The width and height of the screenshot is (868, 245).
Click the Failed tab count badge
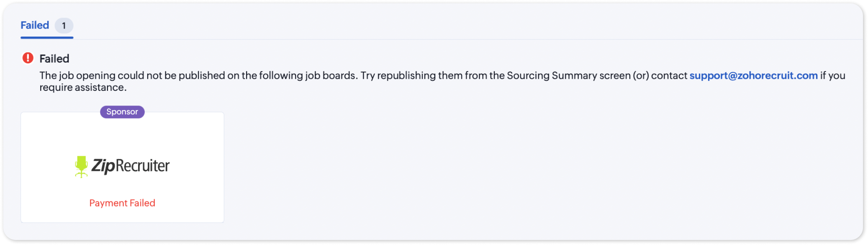click(x=64, y=26)
